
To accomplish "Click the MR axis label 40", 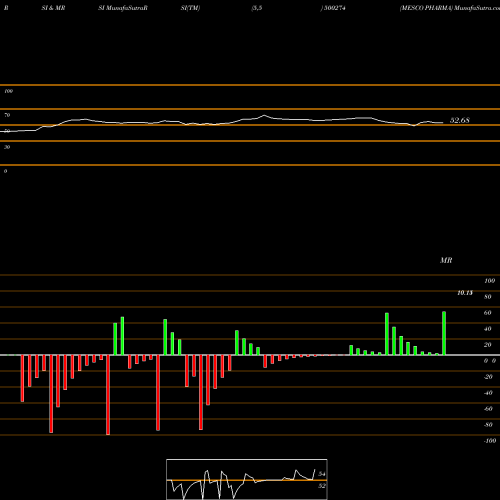I will click(488, 329).
